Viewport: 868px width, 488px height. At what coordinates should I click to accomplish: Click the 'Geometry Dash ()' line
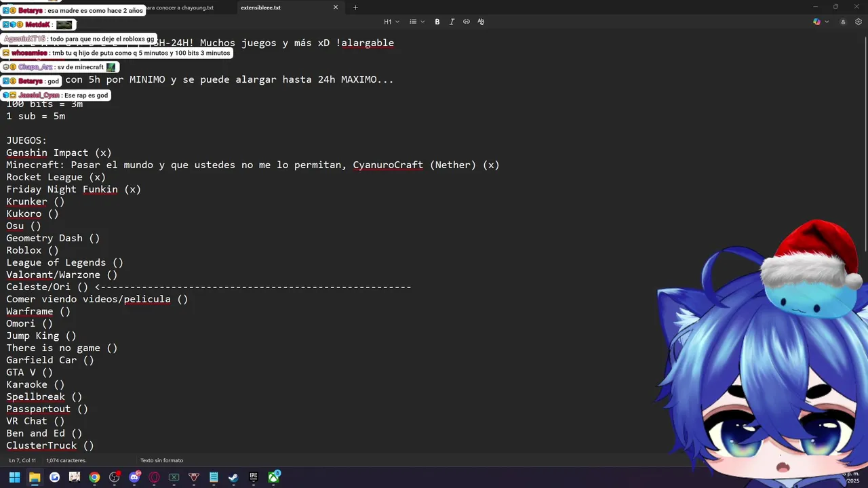[53, 238]
